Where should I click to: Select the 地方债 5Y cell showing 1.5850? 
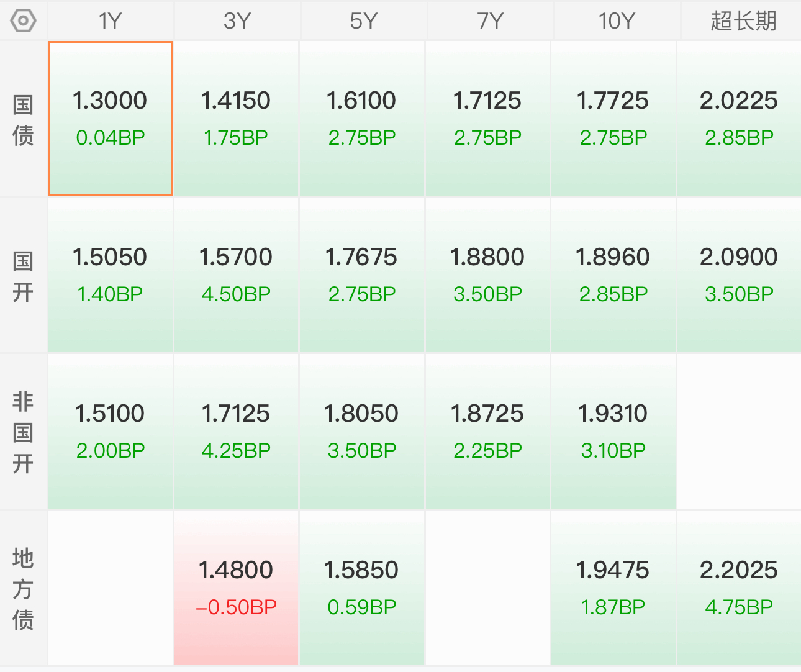(361, 588)
